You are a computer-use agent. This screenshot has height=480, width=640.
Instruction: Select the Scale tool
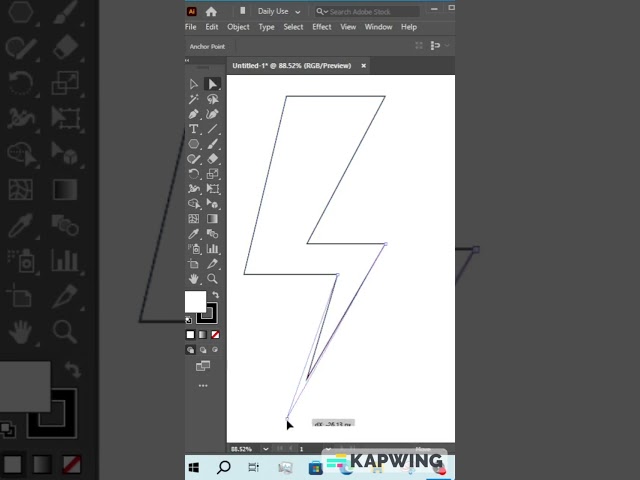[x=212, y=174]
